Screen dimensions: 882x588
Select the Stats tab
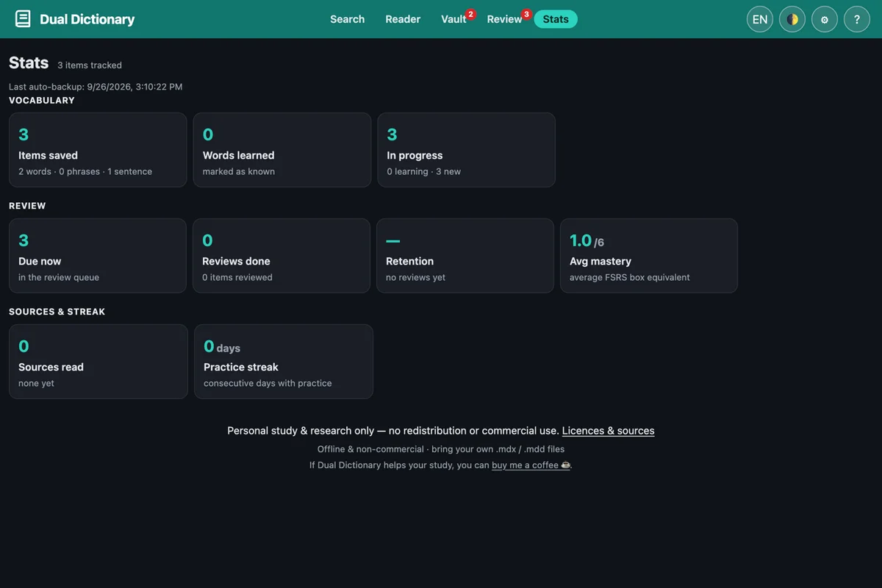[556, 19]
